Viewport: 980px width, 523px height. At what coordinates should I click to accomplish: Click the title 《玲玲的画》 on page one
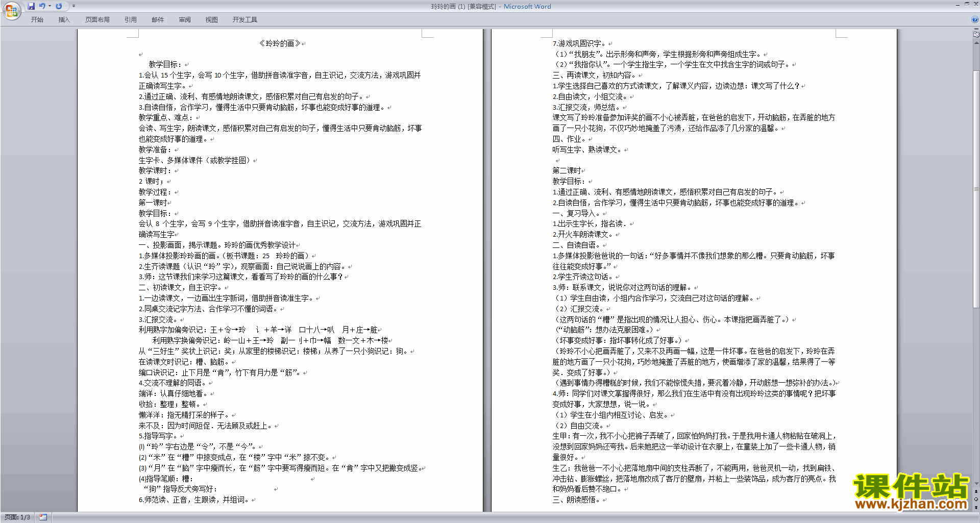tap(280, 43)
